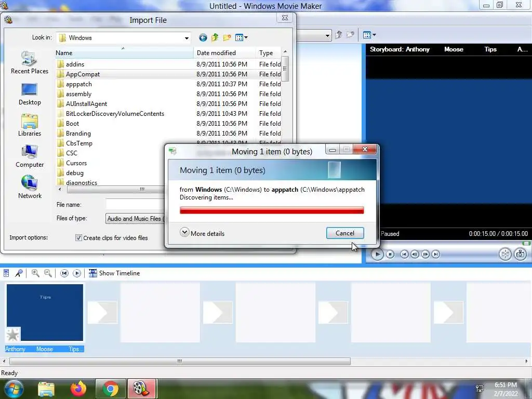532x399 pixels.
Task: Play the preview in Movie Maker
Action: click(377, 254)
